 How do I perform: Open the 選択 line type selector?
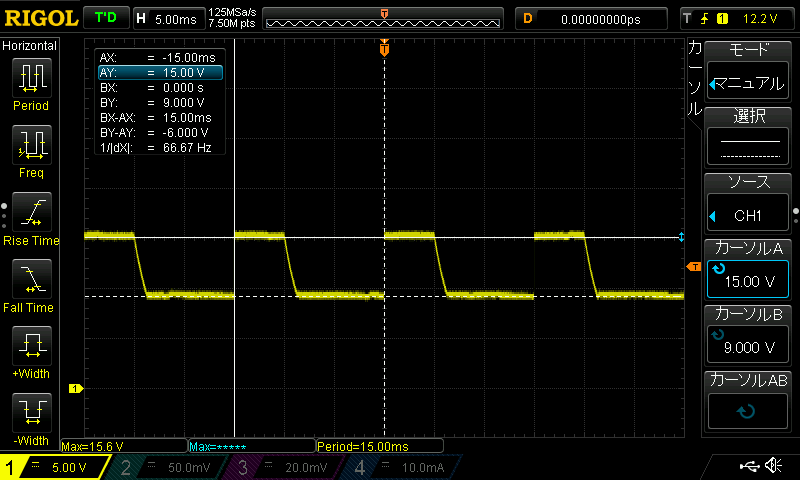749,137
